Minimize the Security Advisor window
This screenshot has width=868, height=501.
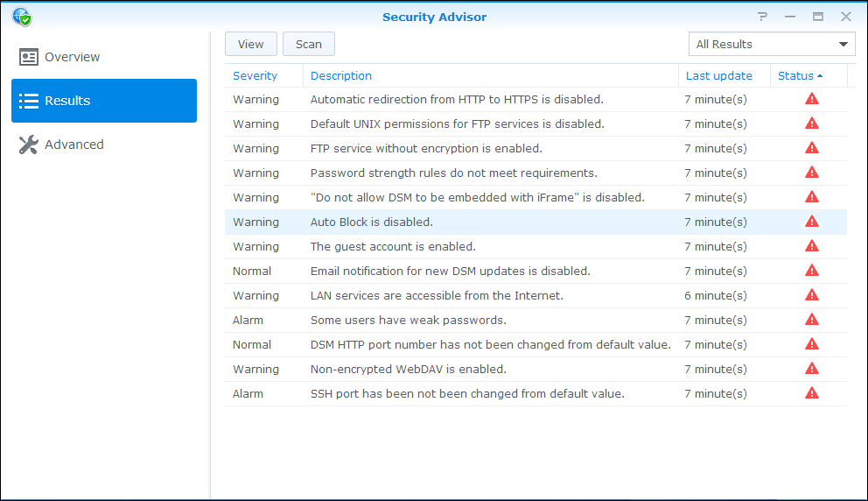[790, 17]
